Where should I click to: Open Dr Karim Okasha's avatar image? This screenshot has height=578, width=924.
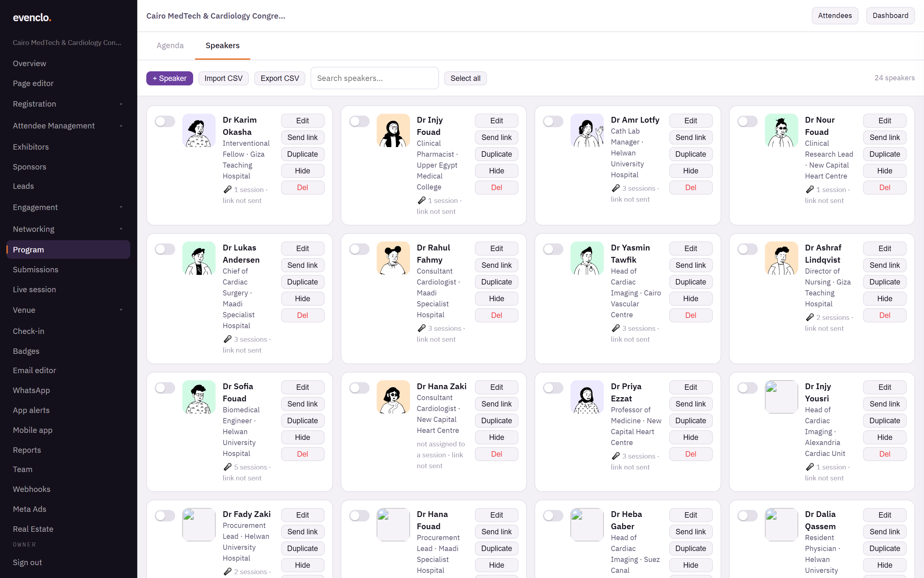[x=199, y=130]
